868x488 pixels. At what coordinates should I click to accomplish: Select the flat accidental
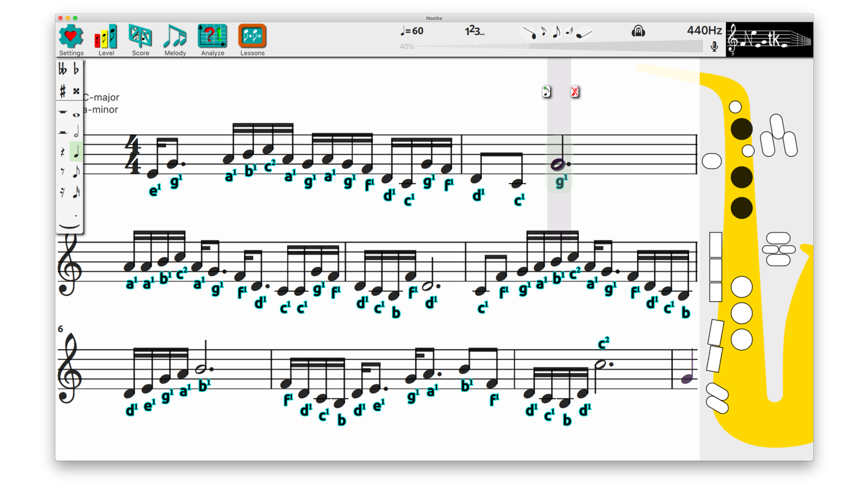point(76,70)
